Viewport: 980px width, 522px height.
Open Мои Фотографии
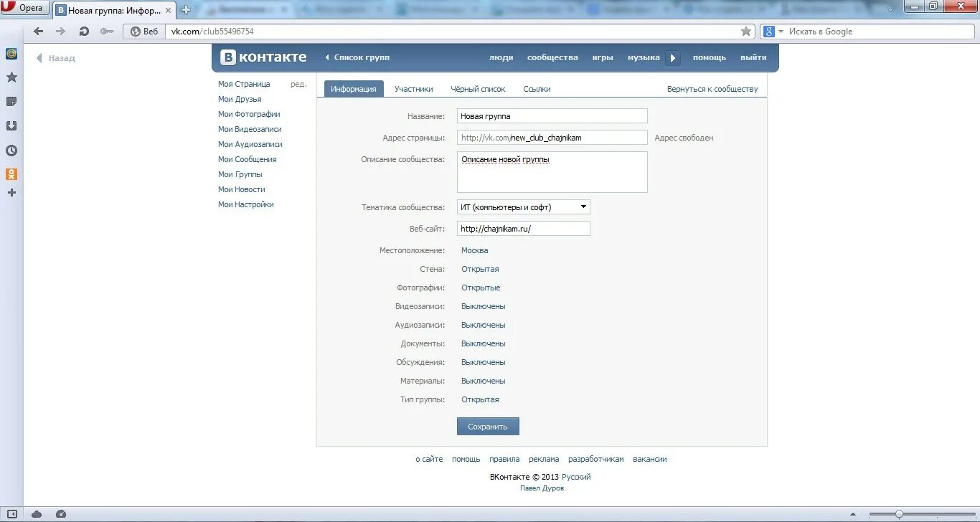[x=249, y=114]
